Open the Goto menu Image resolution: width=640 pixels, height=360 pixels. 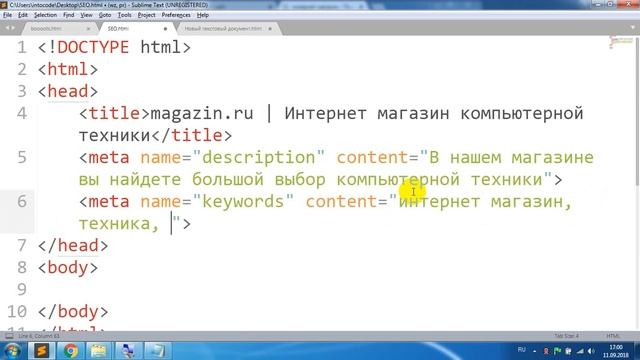point(105,15)
